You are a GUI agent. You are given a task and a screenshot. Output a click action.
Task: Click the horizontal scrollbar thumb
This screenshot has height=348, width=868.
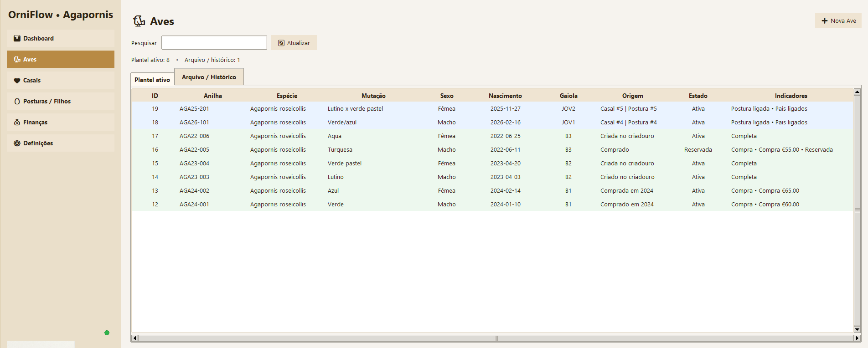[495, 338]
